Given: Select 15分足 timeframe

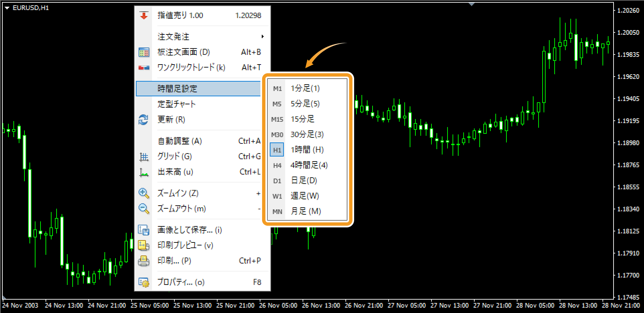Looking at the screenshot, I should coord(307,119).
